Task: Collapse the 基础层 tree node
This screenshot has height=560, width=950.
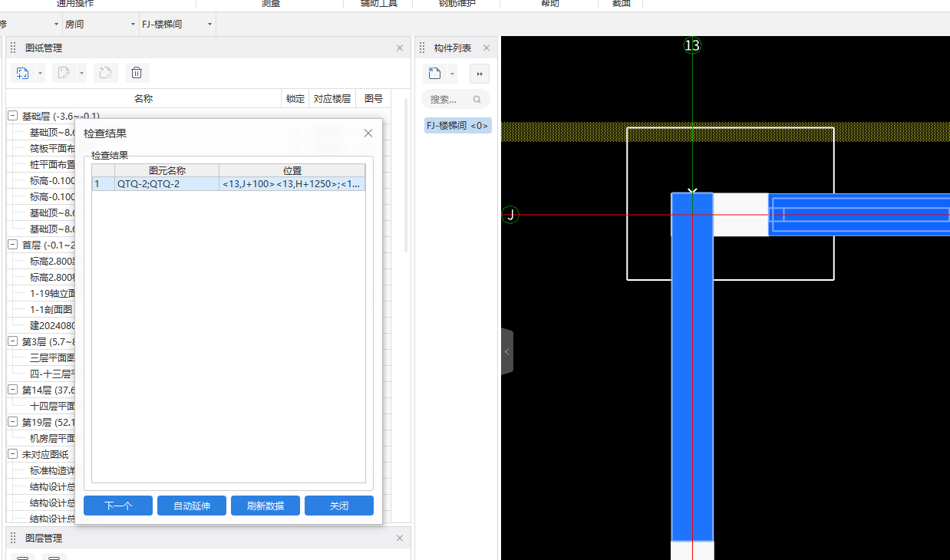Action: click(x=13, y=116)
